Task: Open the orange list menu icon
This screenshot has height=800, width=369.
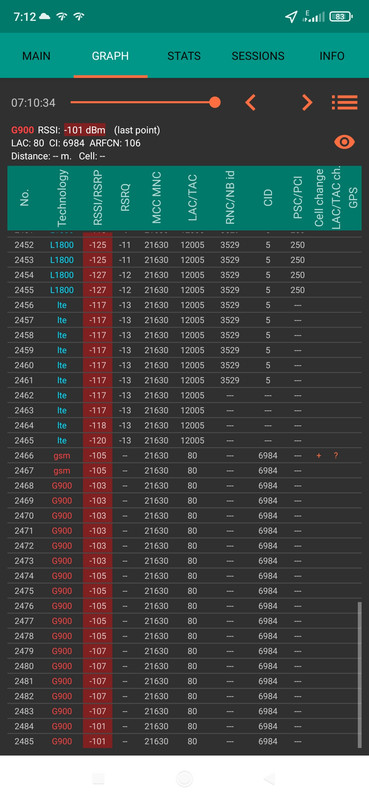Action: [345, 103]
